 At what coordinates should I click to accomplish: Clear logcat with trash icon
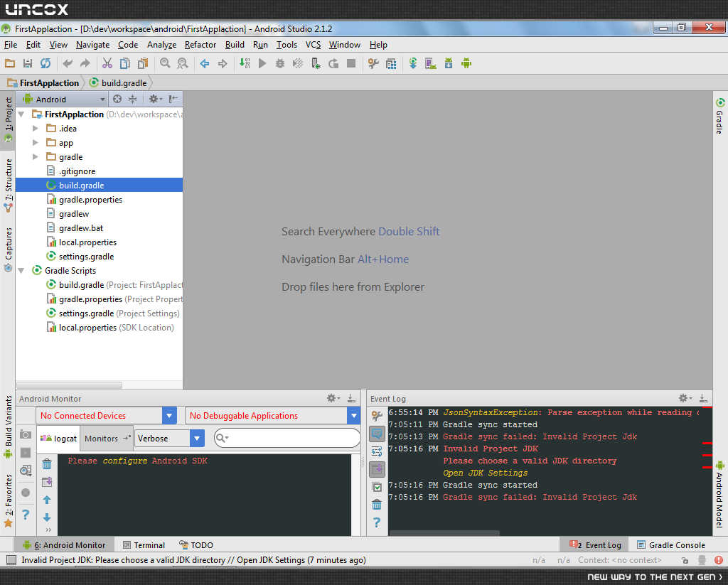47,464
